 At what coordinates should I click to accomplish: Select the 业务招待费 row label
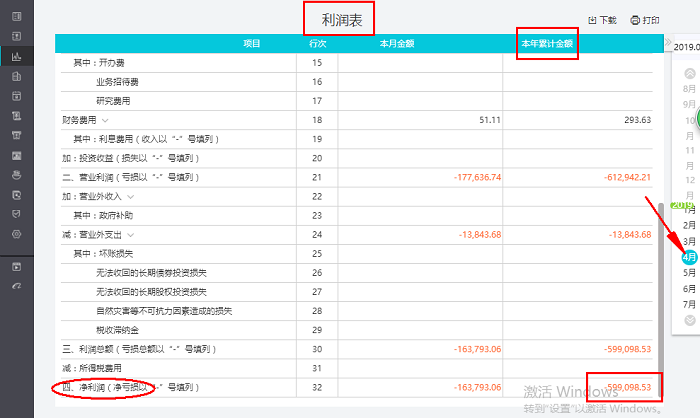coord(117,82)
